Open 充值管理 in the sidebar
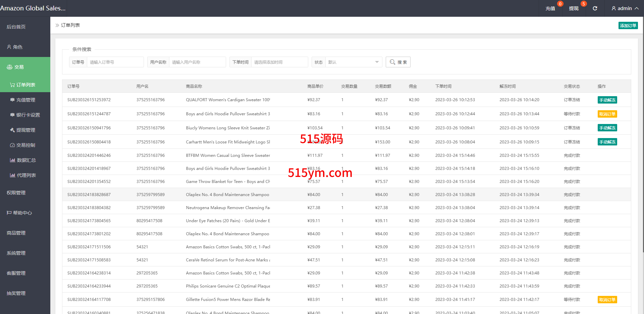The width and height of the screenshot is (644, 314). pos(25,100)
